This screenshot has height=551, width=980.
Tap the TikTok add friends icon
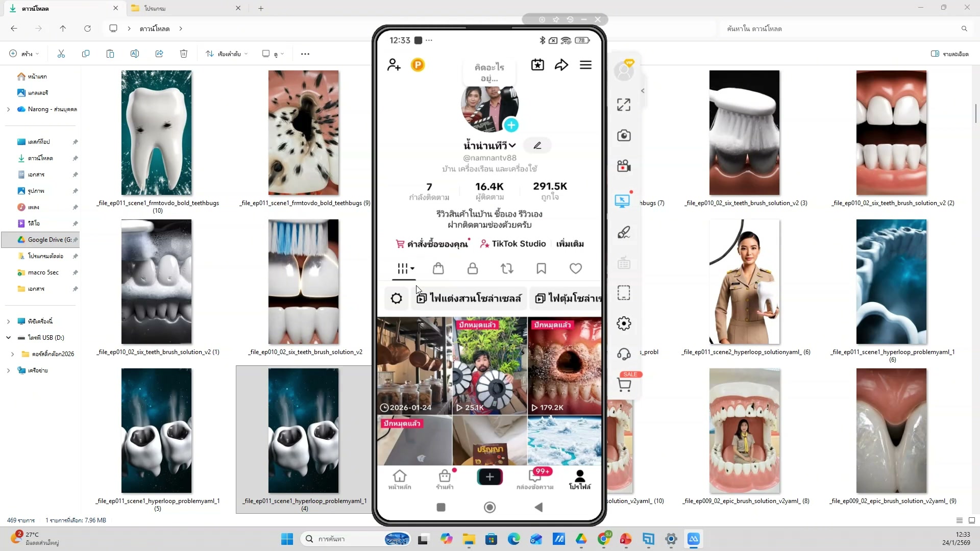click(x=394, y=65)
